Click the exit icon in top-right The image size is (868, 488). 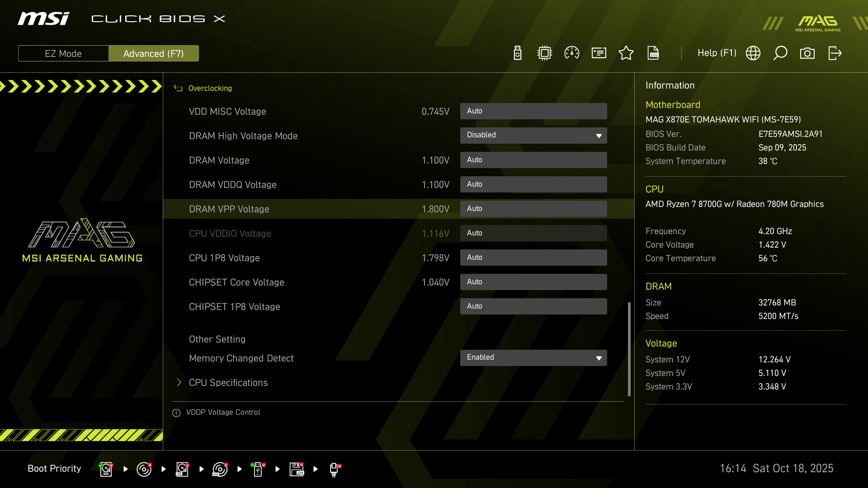pyautogui.click(x=835, y=53)
